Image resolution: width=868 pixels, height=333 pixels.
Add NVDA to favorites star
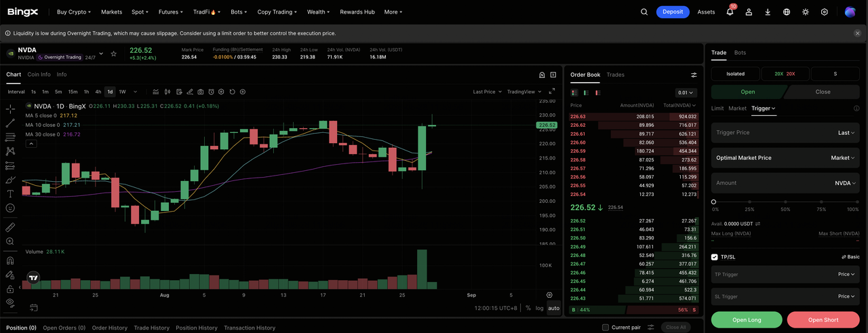pyautogui.click(x=113, y=54)
